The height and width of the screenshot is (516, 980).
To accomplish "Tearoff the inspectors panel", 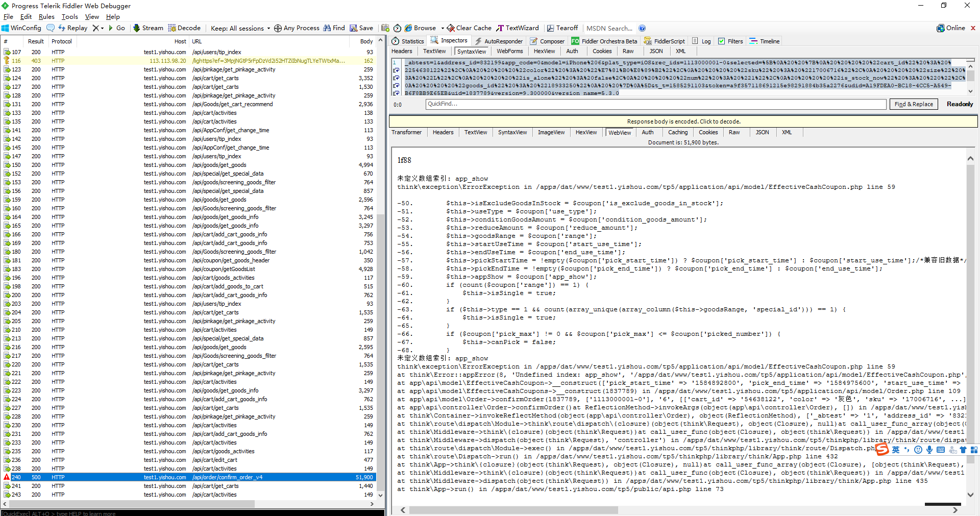I will pyautogui.click(x=562, y=28).
